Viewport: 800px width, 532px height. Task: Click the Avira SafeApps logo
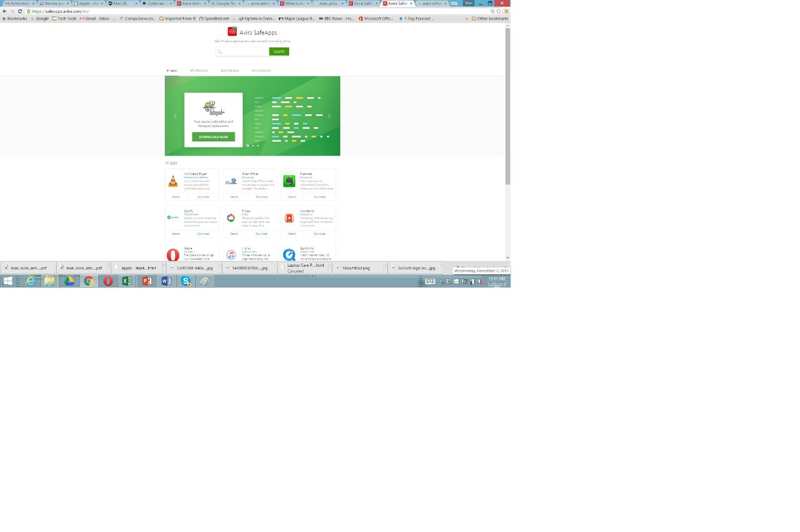pos(232,32)
